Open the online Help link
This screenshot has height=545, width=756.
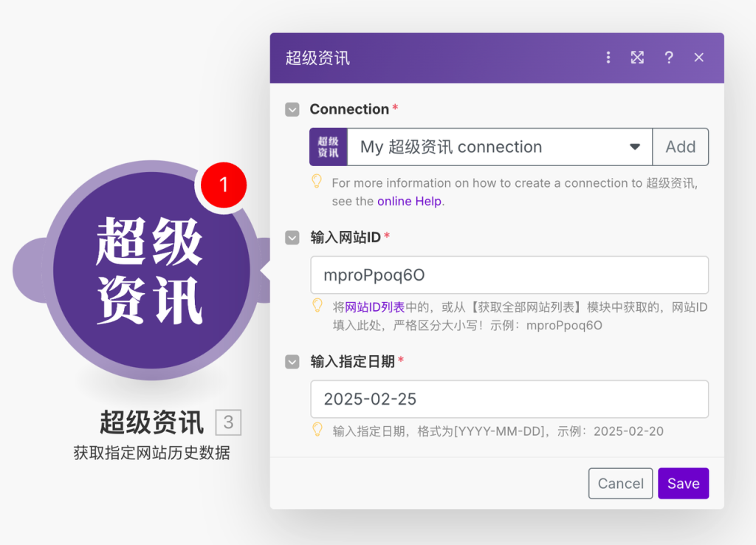408,200
